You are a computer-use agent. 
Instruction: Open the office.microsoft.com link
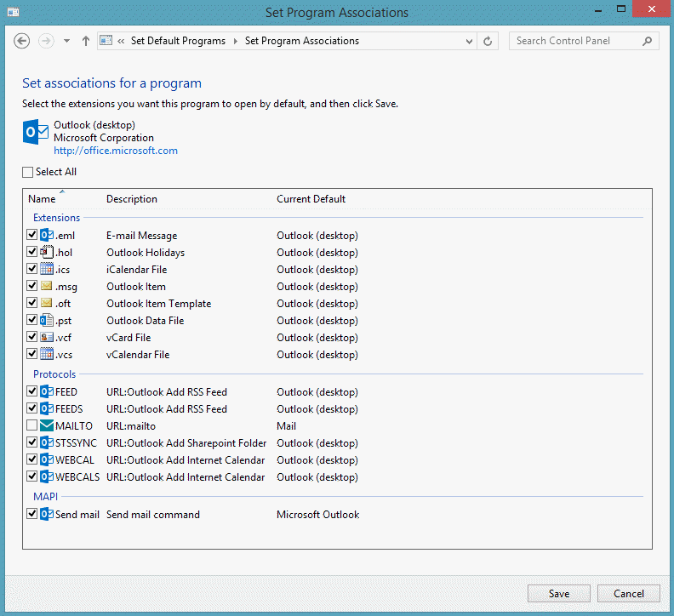tap(116, 151)
